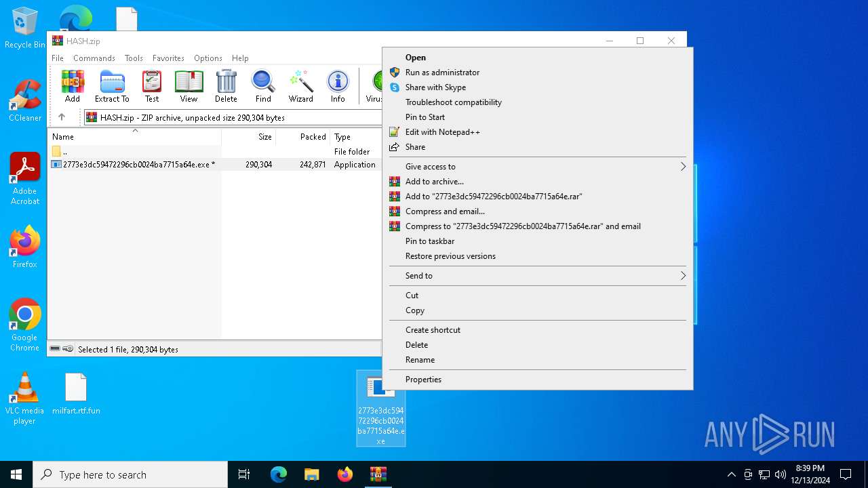
Task: Open the Commands menu
Action: [x=94, y=58]
